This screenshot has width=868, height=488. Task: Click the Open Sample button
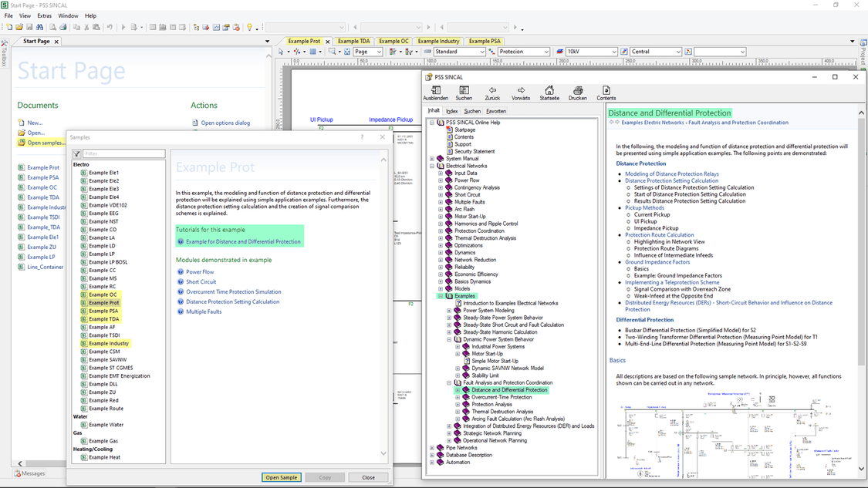pyautogui.click(x=281, y=477)
